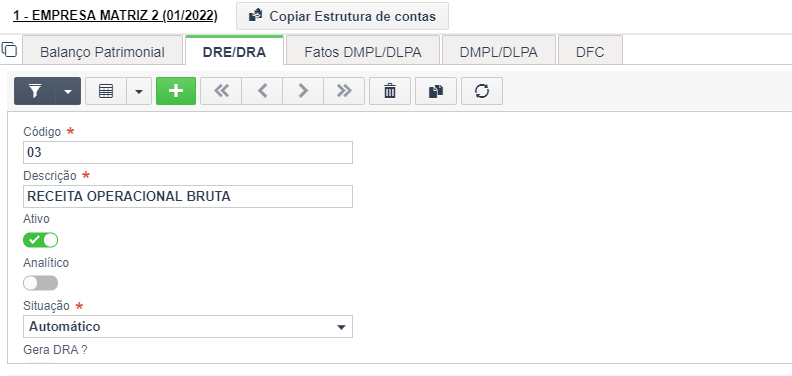Click the filter funnel icon
The width and height of the screenshot is (792, 376).
click(34, 91)
